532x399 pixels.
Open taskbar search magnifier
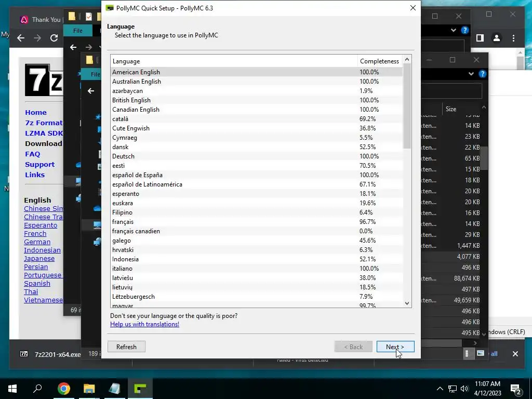tap(37, 388)
